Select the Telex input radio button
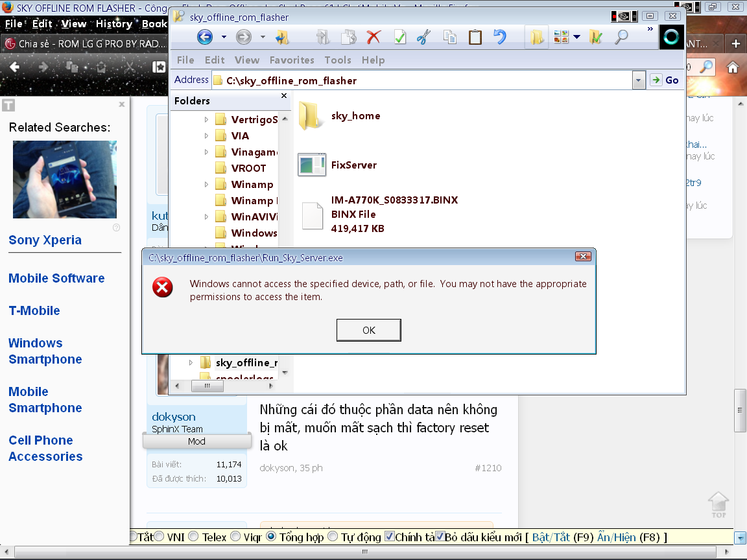Viewport: 747px width, 560px height. [x=193, y=537]
